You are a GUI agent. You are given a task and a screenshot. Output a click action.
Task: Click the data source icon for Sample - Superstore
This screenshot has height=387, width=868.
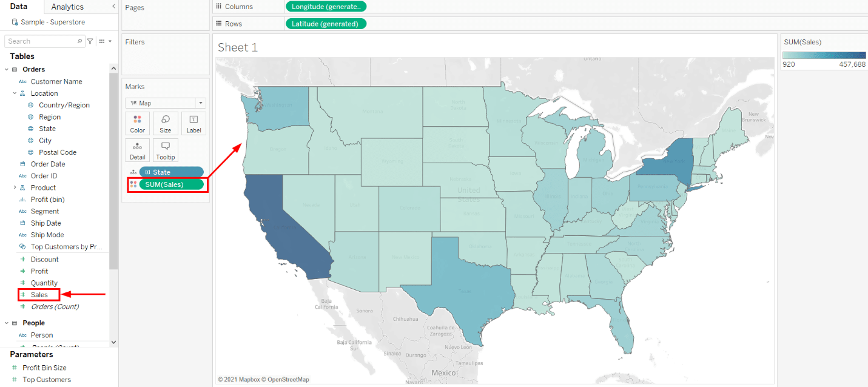[x=15, y=22]
